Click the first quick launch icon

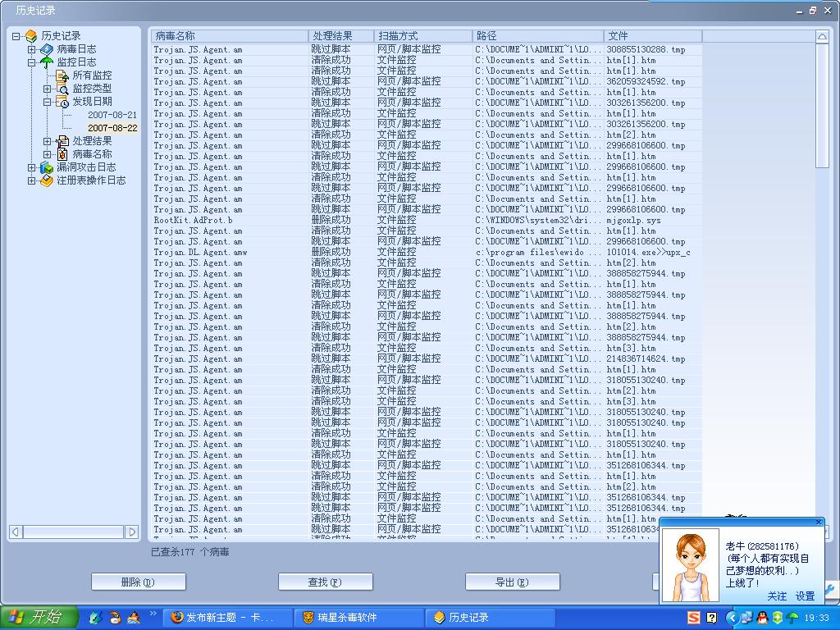click(x=96, y=618)
